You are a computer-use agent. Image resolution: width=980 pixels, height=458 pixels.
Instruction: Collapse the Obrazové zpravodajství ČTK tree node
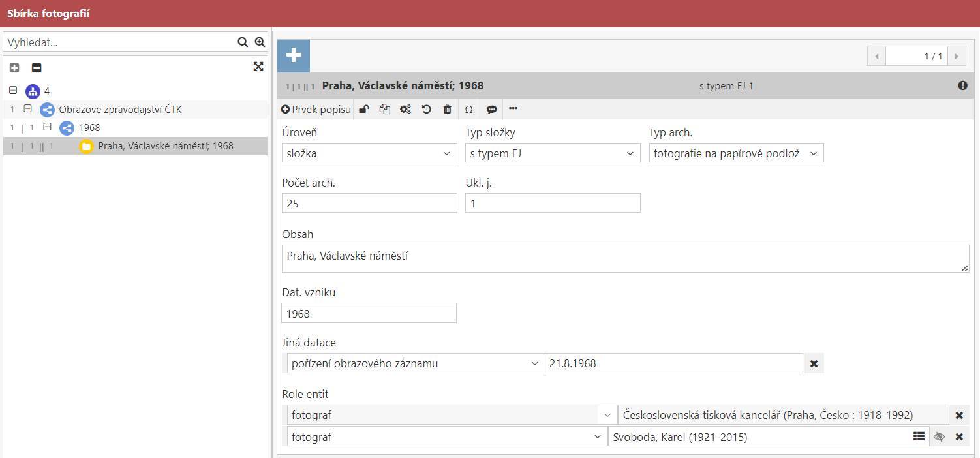tap(27, 109)
